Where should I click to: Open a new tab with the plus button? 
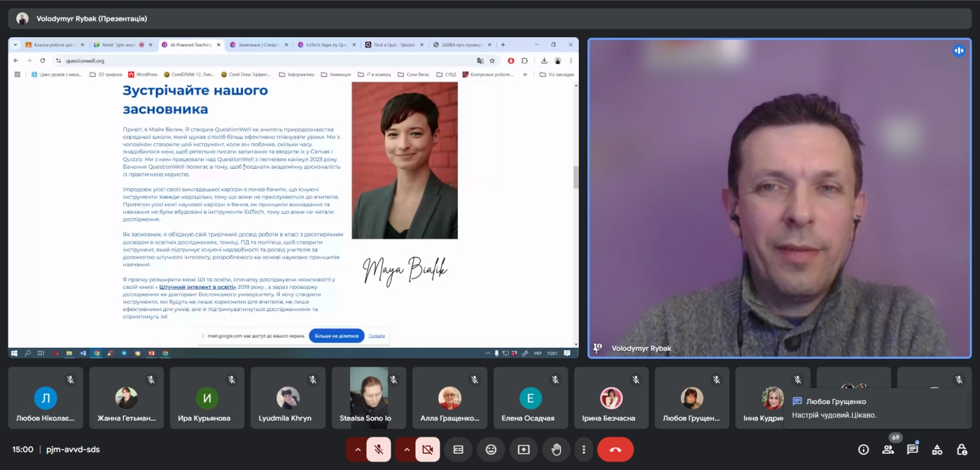[x=503, y=44]
